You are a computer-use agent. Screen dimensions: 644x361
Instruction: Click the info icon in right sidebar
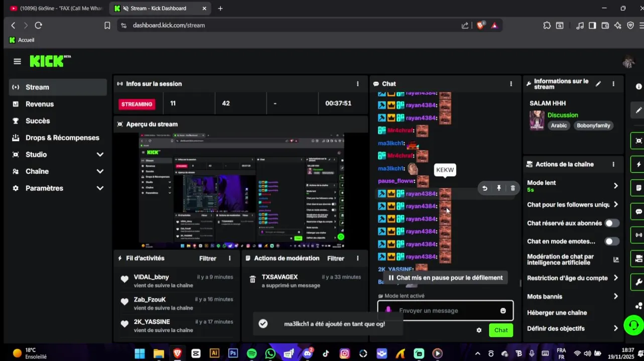[x=638, y=86]
